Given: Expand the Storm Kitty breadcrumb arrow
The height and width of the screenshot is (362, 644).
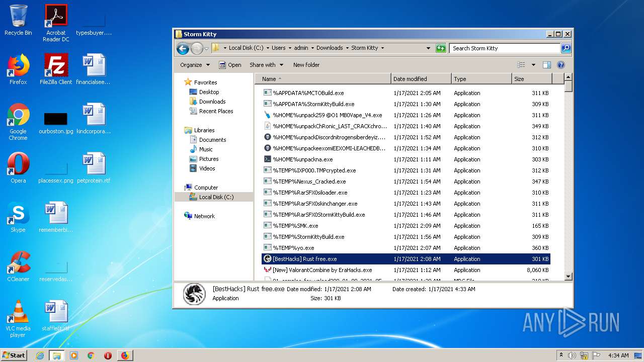Looking at the screenshot, I should coord(382,48).
